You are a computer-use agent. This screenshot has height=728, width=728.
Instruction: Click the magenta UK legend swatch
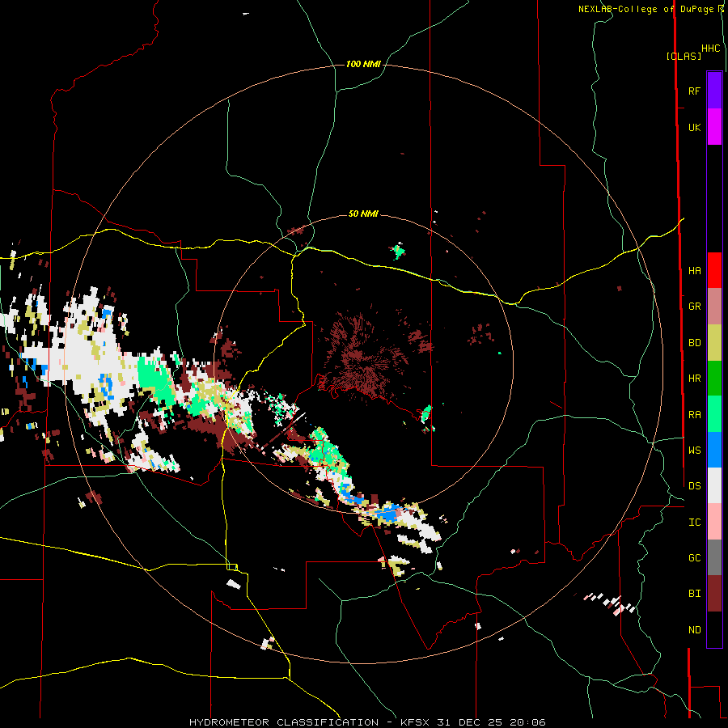tap(714, 127)
